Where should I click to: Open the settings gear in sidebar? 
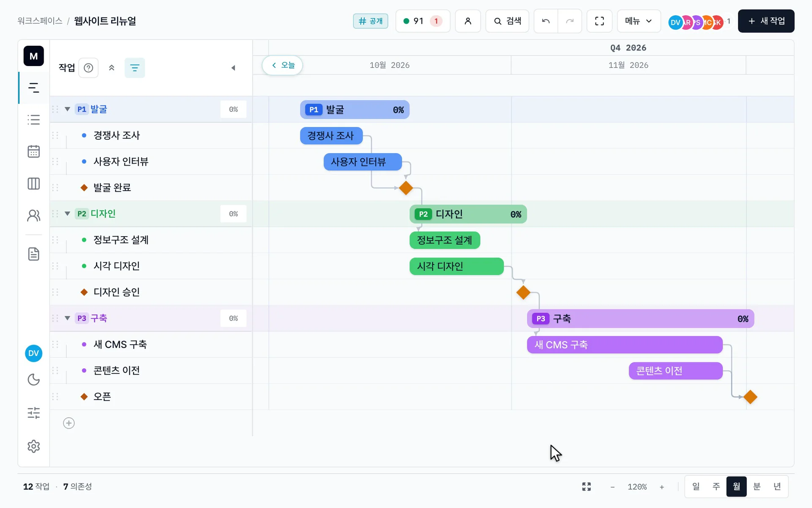33,446
